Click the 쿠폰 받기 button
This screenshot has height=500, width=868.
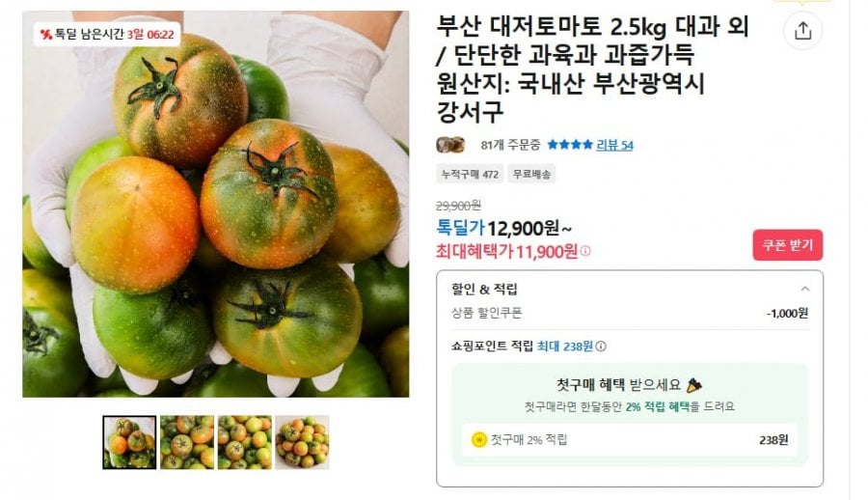[787, 245]
